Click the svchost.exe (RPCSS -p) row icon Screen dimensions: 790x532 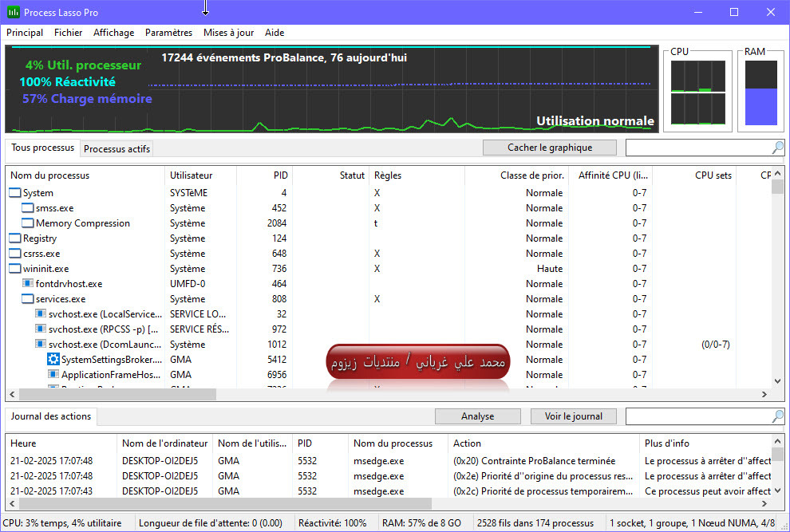(41, 329)
